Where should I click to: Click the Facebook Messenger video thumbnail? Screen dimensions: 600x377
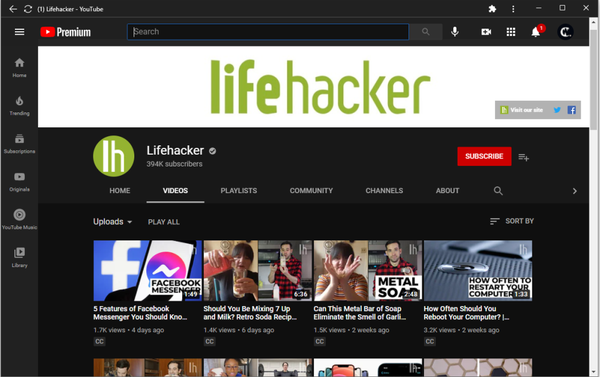(x=148, y=270)
